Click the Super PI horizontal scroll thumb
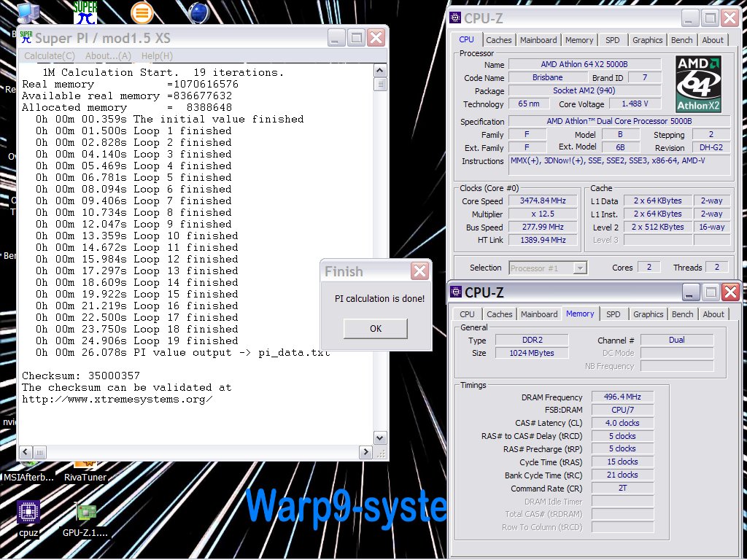 point(40,452)
